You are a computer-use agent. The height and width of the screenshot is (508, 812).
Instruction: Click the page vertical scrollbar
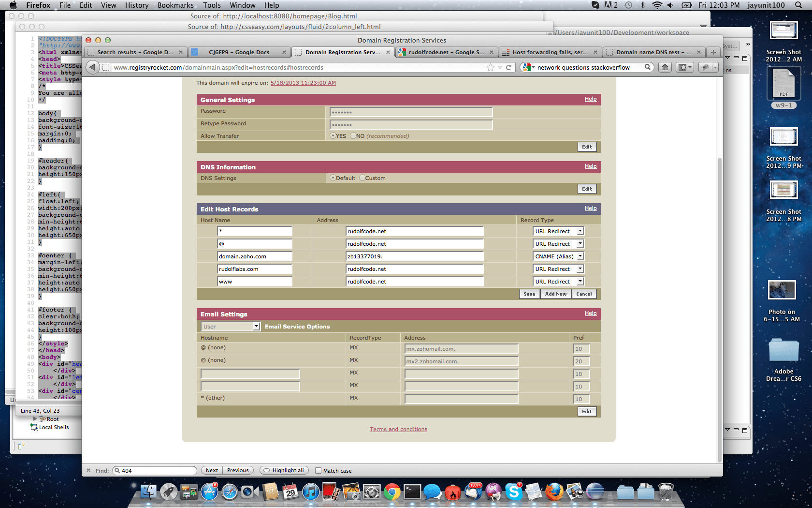pyautogui.click(x=719, y=310)
